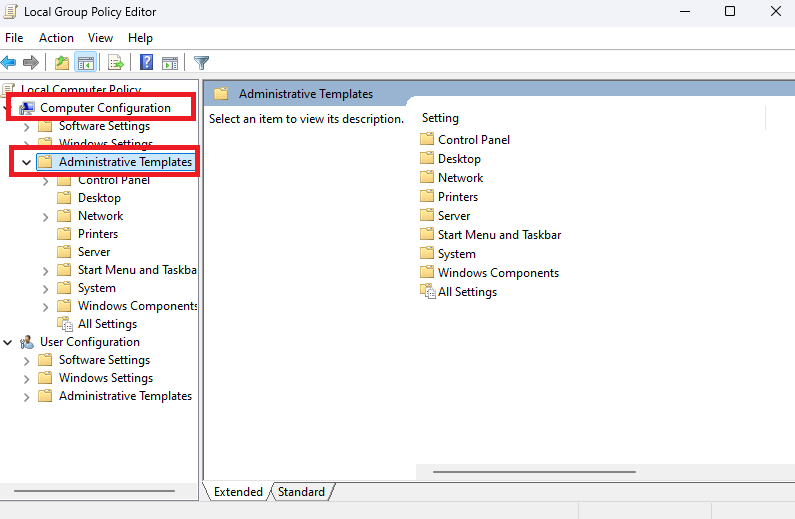
Task: Open Help via blue question mark icon
Action: tap(147, 62)
